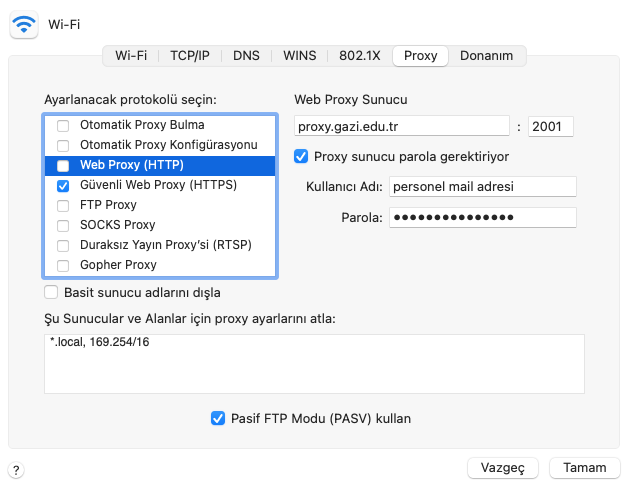Open the TCP/IP tab
This screenshot has height=487, width=639.
pyautogui.click(x=190, y=55)
